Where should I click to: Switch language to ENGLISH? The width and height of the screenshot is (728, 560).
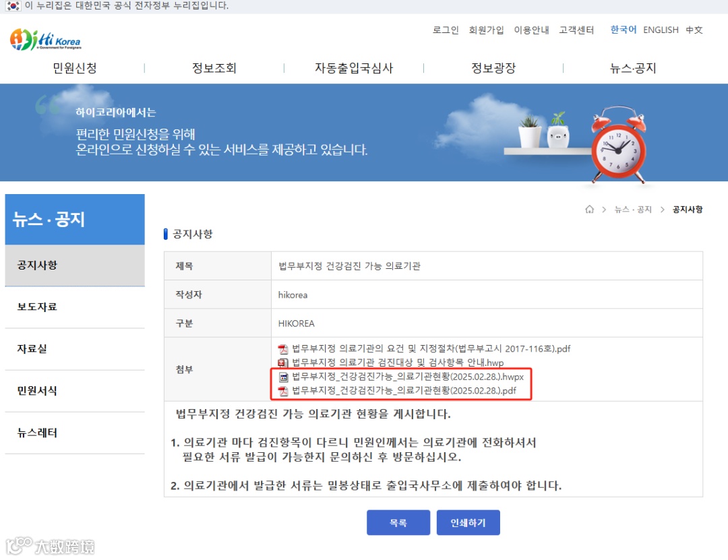coord(661,30)
